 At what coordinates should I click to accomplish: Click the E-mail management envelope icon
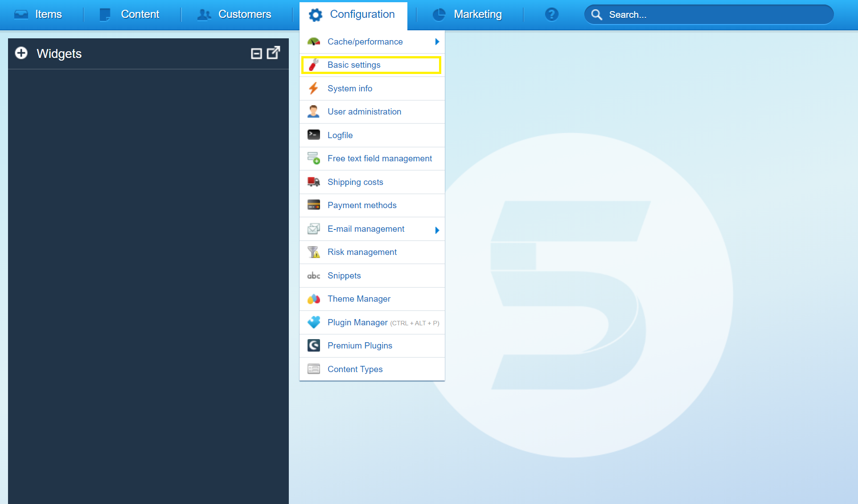click(x=314, y=229)
